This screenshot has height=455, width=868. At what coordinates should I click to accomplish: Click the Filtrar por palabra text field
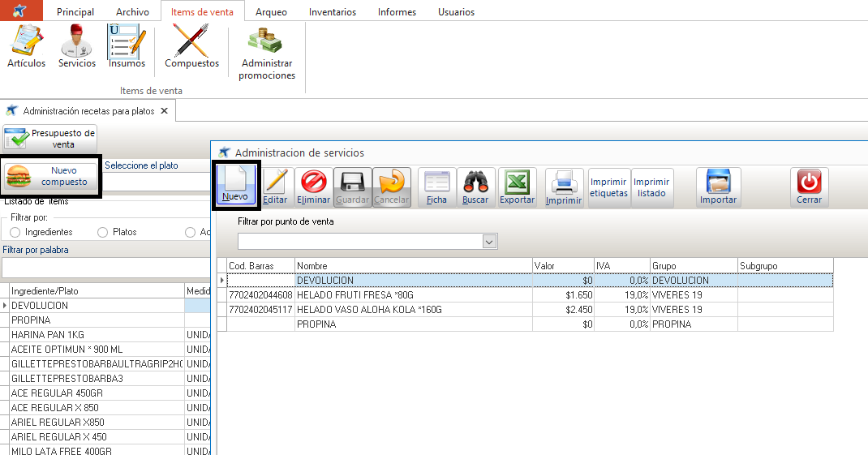tap(105, 268)
